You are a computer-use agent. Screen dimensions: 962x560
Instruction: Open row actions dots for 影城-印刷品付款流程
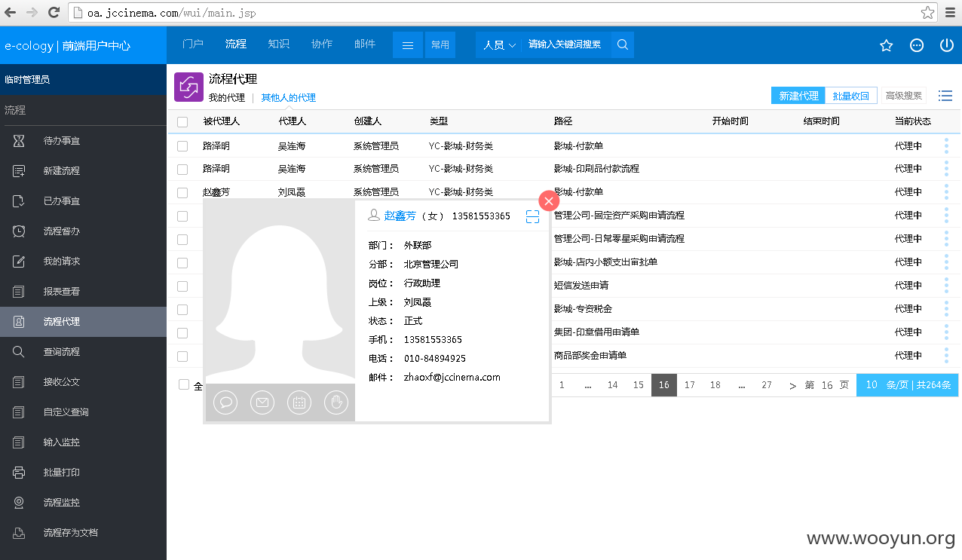coord(947,169)
